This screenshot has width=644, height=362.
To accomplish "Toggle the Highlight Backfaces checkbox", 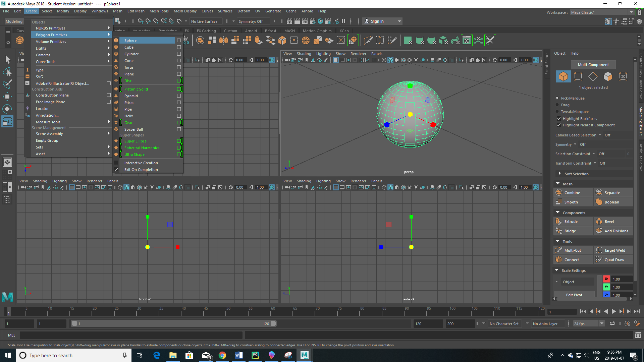I will coord(559,119).
